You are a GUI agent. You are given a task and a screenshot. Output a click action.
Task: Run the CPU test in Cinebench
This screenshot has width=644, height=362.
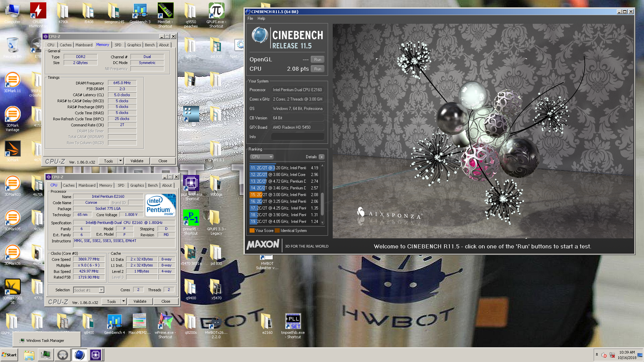[x=318, y=69]
